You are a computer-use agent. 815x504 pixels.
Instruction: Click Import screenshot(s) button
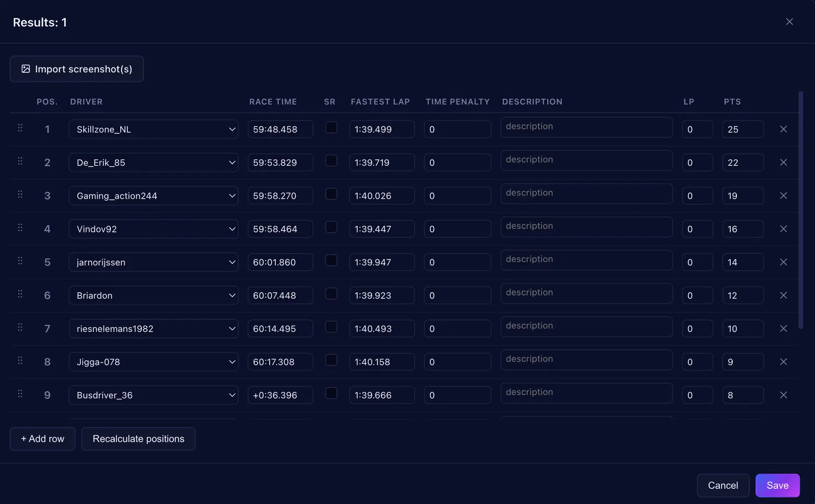tap(77, 69)
